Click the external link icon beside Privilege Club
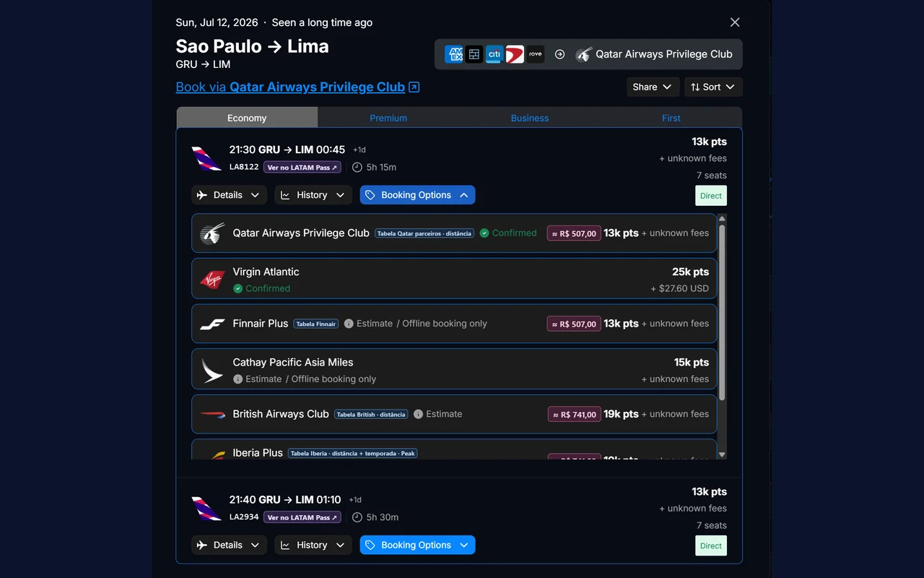Image resolution: width=924 pixels, height=578 pixels. click(414, 87)
